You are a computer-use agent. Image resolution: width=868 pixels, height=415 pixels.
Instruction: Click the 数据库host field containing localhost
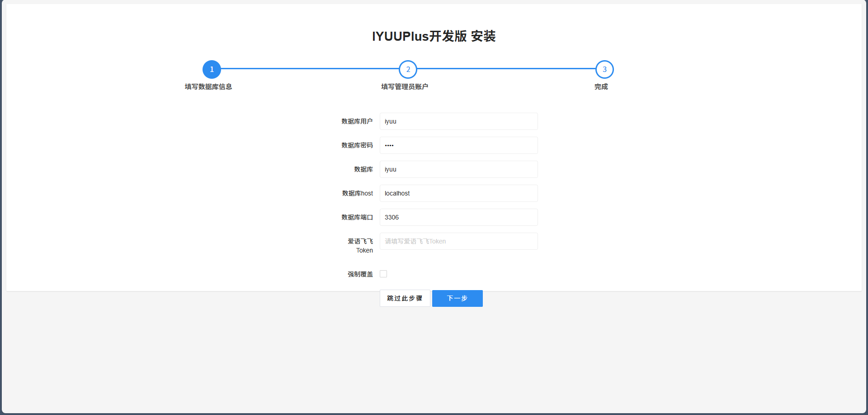pos(458,193)
